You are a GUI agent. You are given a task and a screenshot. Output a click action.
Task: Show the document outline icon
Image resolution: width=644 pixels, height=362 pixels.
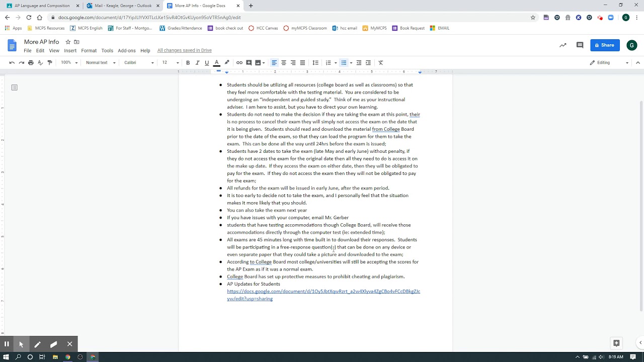[14, 87]
